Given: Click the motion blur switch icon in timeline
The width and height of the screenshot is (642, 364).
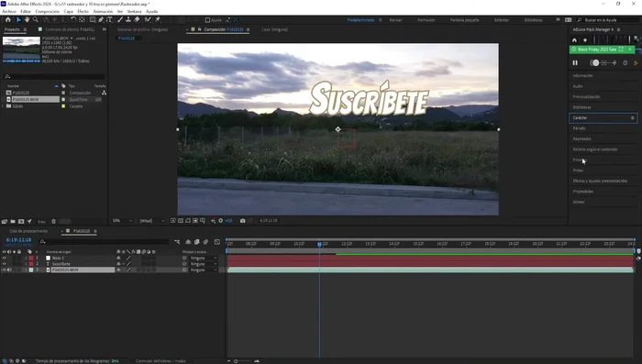Looking at the screenshot, I should (206, 242).
